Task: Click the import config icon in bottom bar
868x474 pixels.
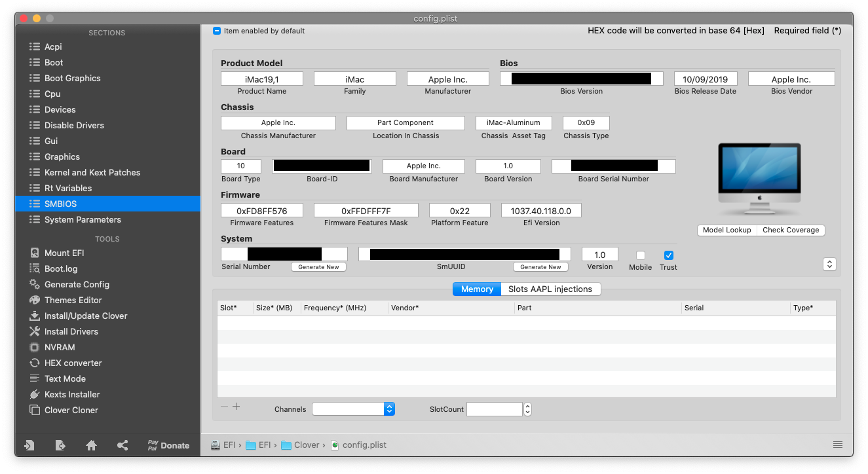Action: pyautogui.click(x=29, y=445)
